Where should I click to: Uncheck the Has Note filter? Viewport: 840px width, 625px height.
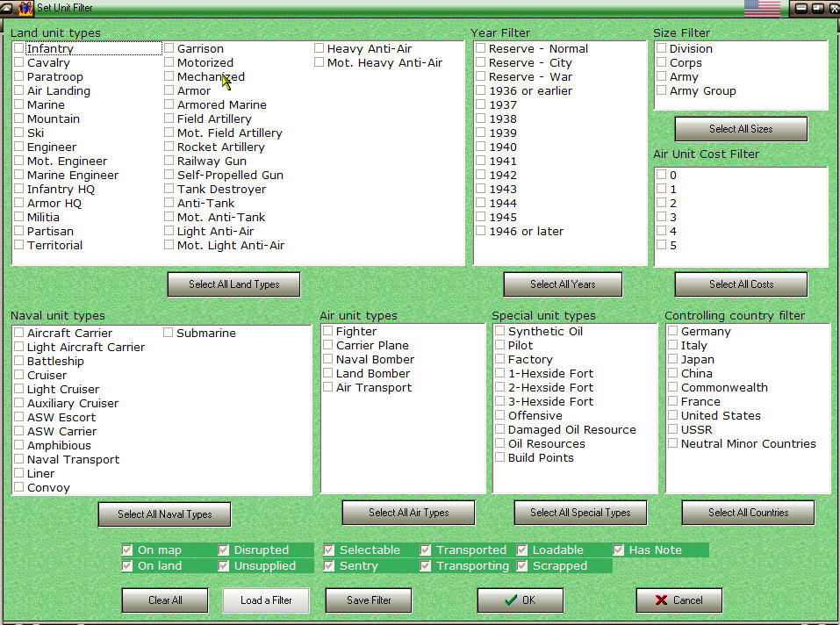pos(618,550)
